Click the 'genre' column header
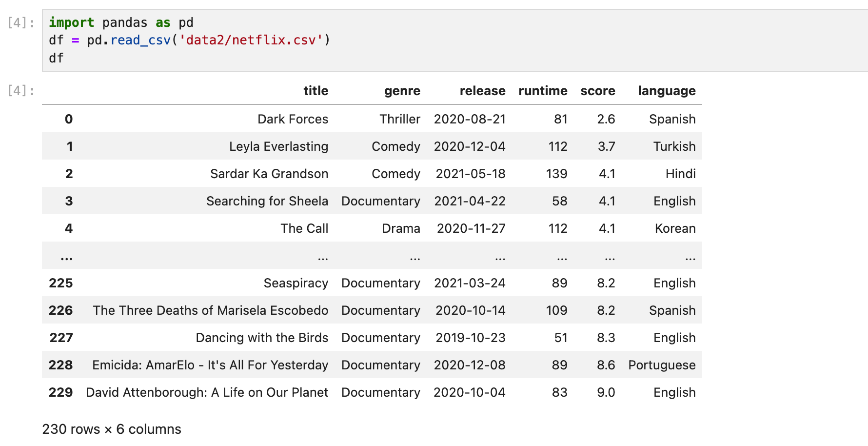The width and height of the screenshot is (868, 446). [402, 91]
